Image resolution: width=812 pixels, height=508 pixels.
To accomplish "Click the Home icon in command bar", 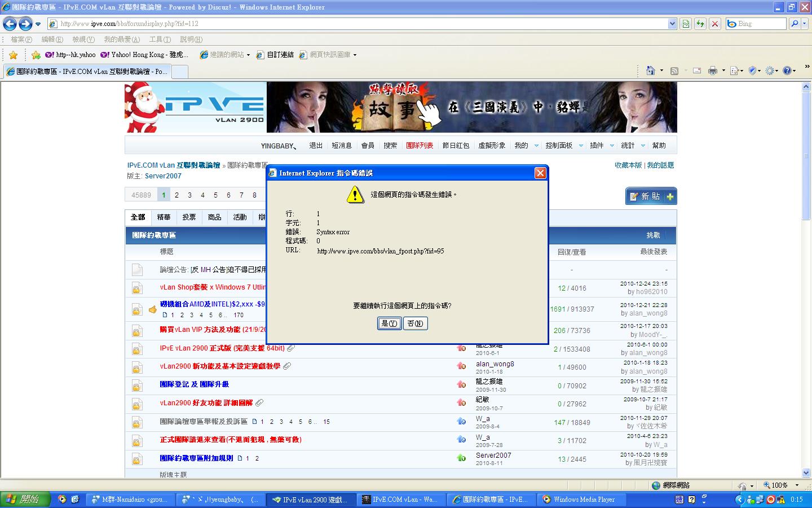I will pyautogui.click(x=651, y=71).
